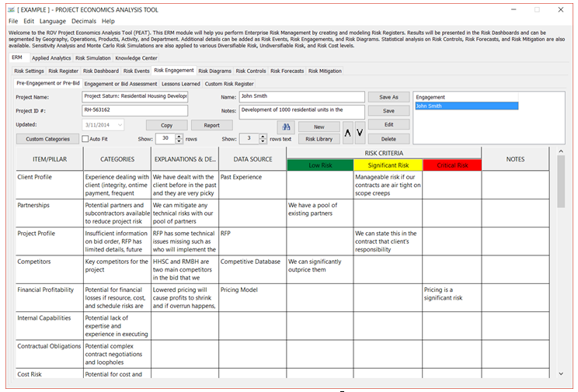This screenshot has height=392, width=578.
Task: Click the Competitive Database data source cell
Action: pyautogui.click(x=252, y=269)
